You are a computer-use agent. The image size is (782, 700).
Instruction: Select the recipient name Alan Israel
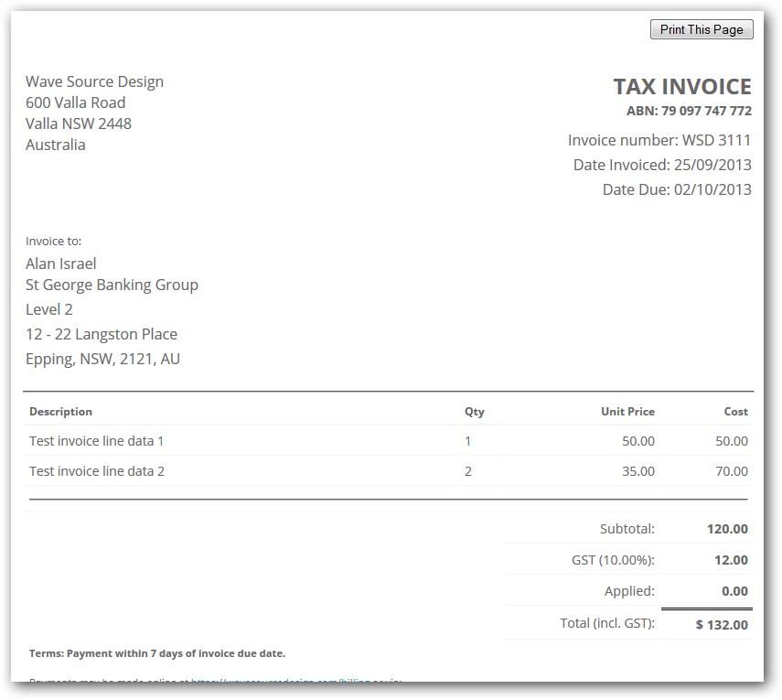61,263
